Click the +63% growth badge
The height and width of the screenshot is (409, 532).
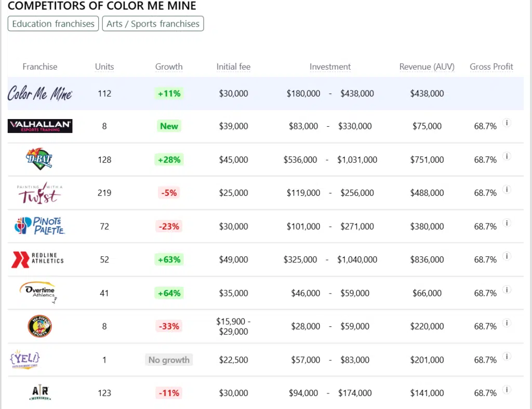[169, 259]
